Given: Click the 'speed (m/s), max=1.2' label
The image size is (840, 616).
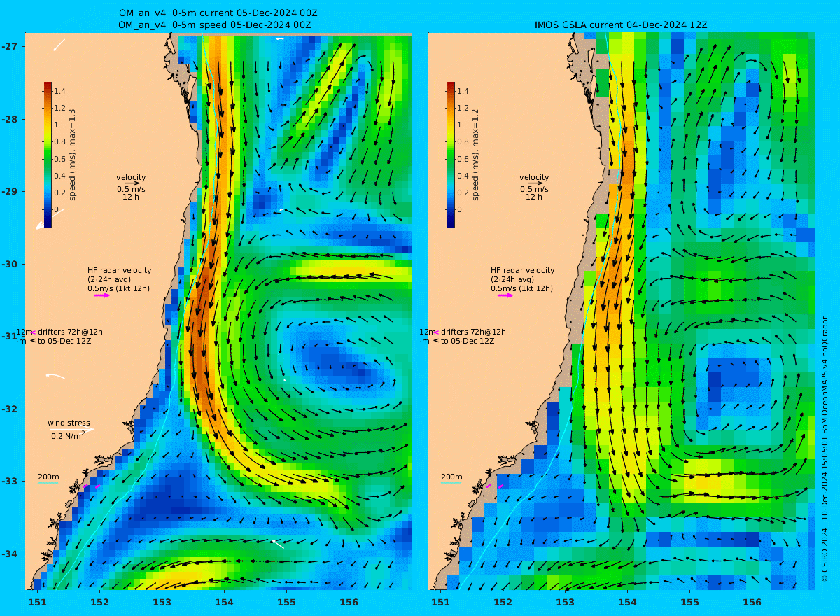Looking at the screenshot, I should pos(475,155).
